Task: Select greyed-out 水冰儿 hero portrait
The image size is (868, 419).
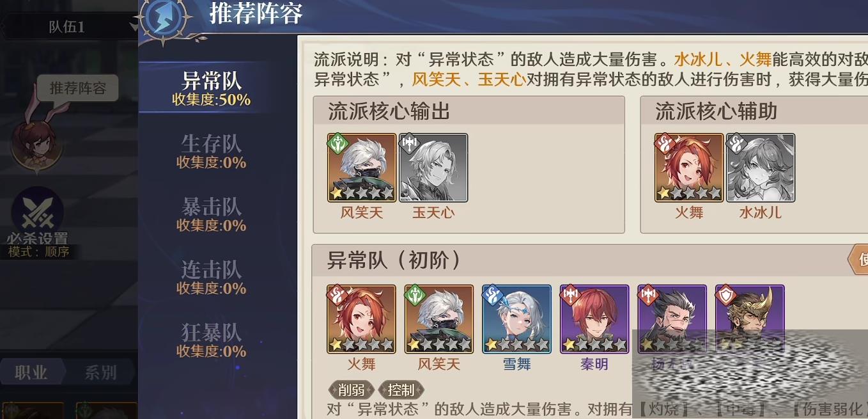Action: (761, 168)
